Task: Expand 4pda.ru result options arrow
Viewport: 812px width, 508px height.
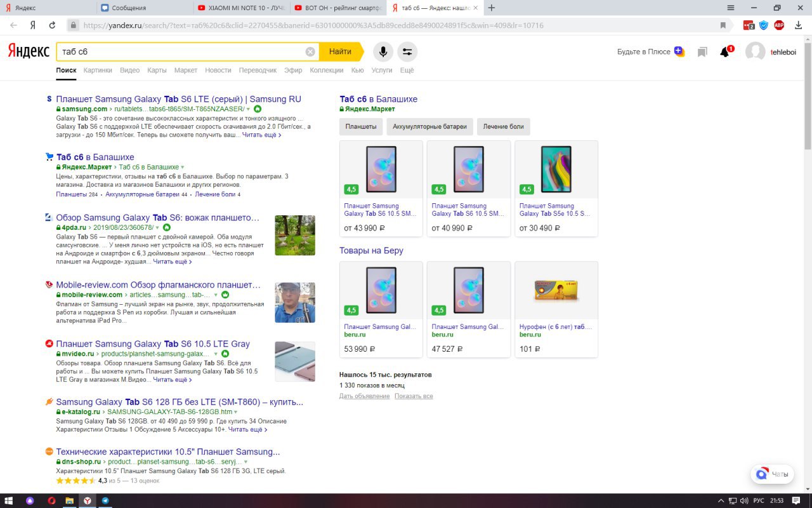Action: [157, 227]
